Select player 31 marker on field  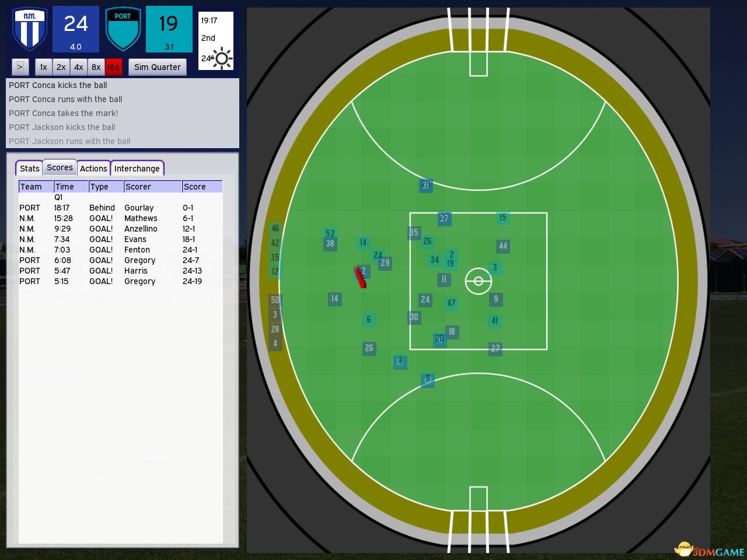(425, 185)
